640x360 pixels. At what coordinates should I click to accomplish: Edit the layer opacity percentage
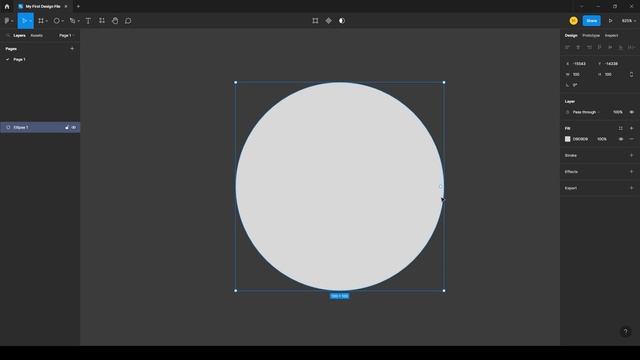point(618,112)
